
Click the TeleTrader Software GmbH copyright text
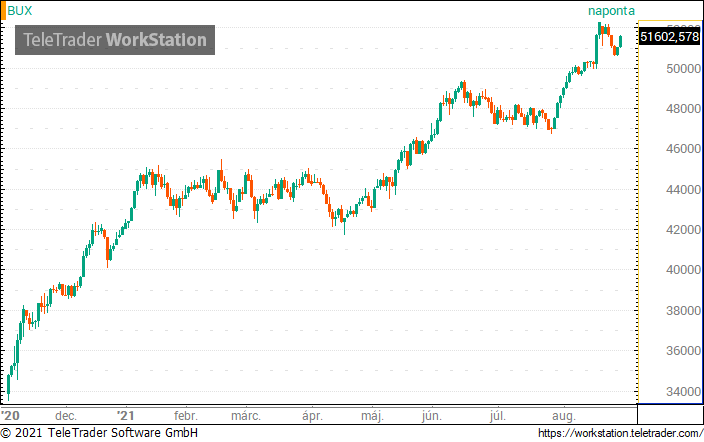pyautogui.click(x=99, y=433)
